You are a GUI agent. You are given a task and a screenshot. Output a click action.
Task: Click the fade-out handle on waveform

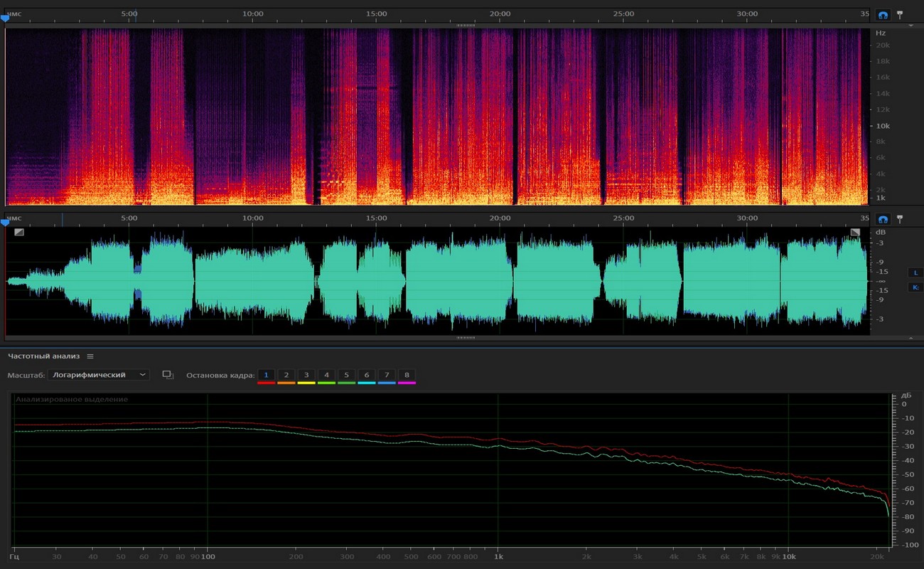tap(855, 232)
